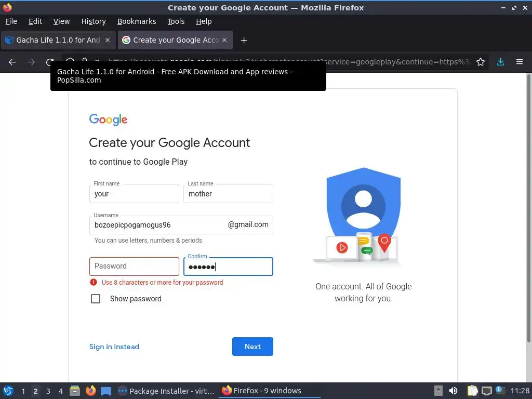Open the Tools menu
Screen dimensions: 532x399
coord(176,21)
